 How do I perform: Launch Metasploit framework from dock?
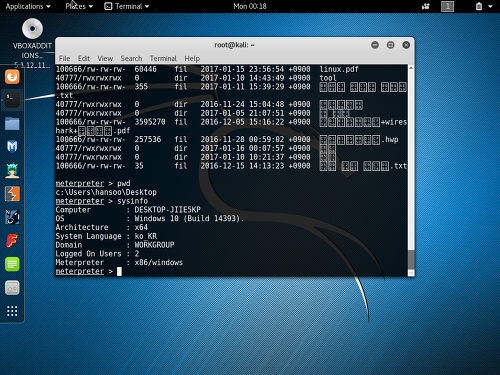(12, 147)
